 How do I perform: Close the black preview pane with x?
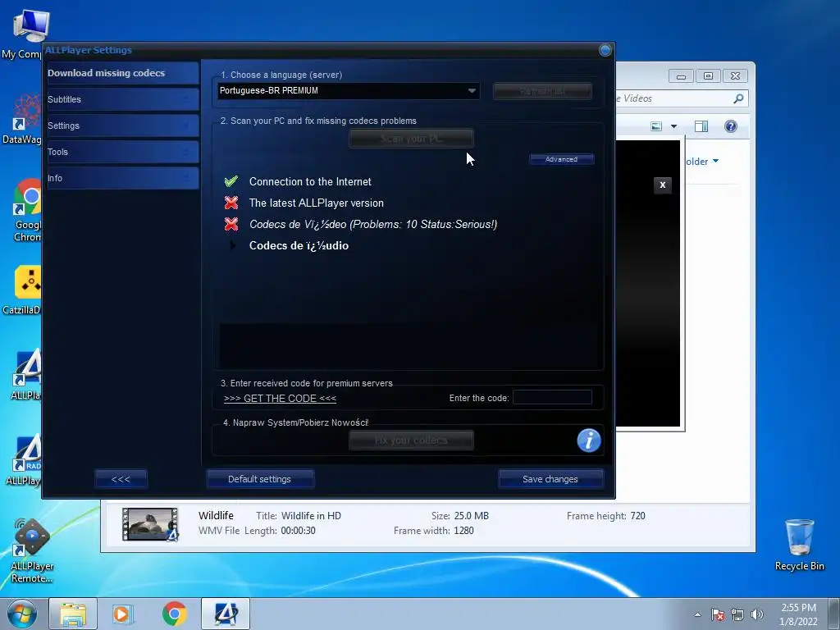tap(663, 185)
